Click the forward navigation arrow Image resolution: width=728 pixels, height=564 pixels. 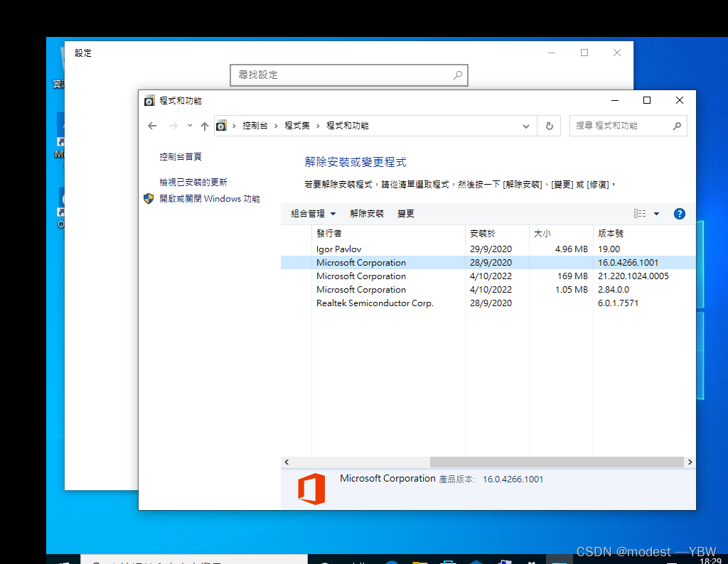[173, 126]
